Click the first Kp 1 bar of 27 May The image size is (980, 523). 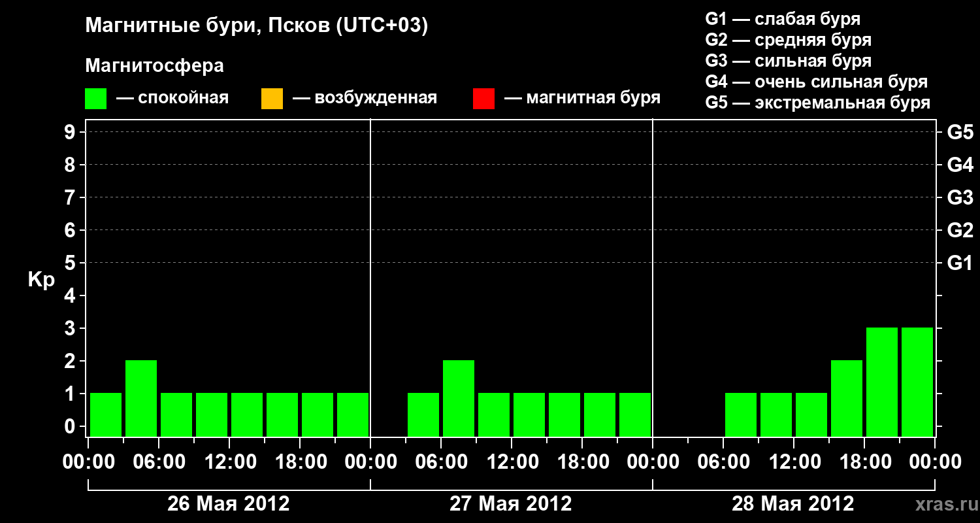423,414
